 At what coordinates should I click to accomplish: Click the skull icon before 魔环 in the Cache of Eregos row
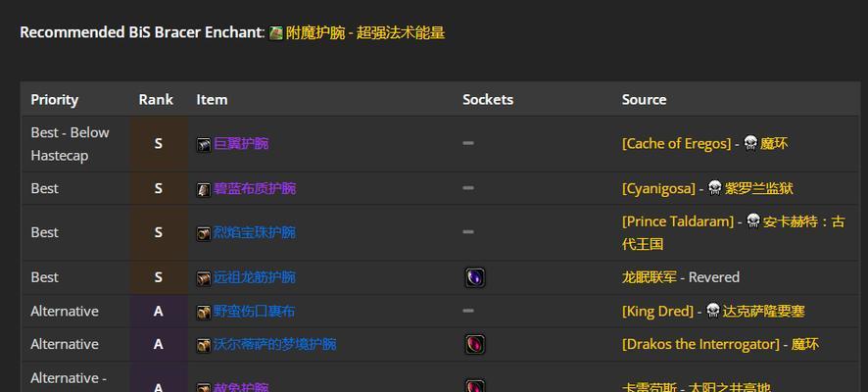click(750, 143)
